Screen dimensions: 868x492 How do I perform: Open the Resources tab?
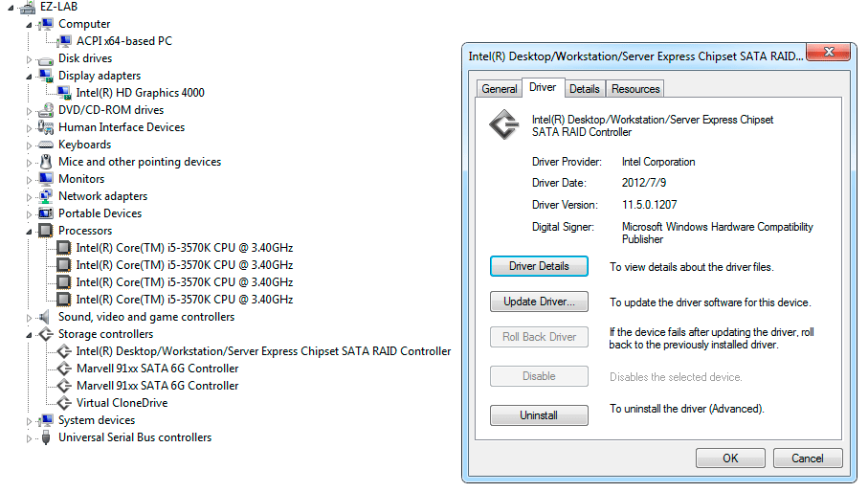pos(635,89)
